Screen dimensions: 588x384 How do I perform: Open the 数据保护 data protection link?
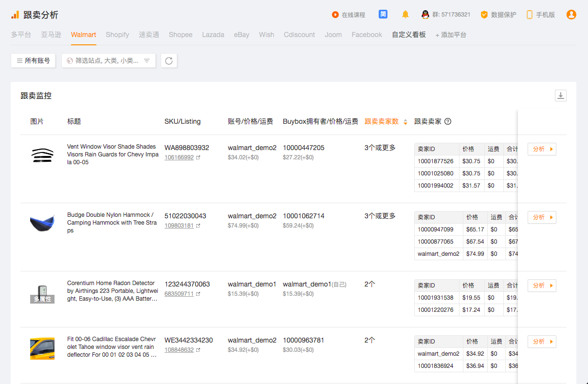[498, 15]
